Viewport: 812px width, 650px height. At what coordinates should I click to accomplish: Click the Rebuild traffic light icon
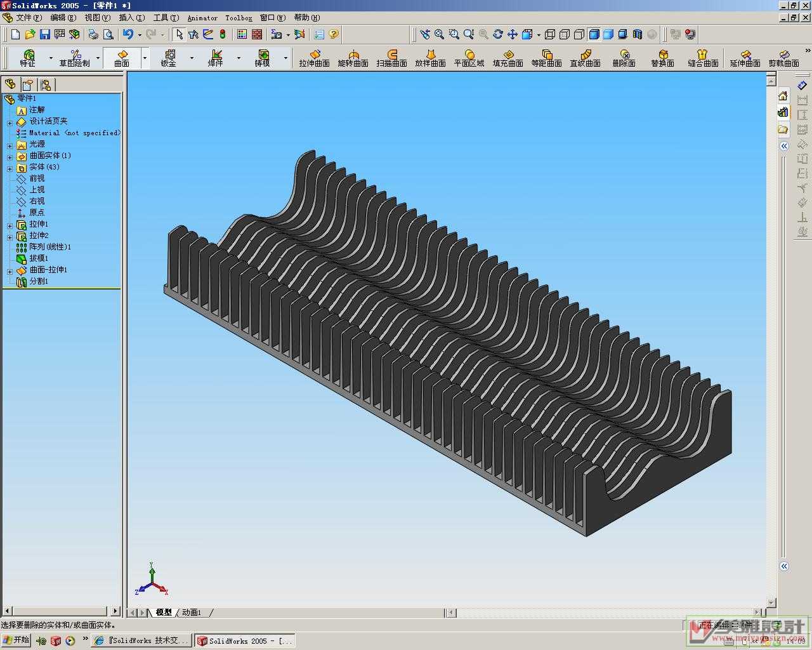(223, 34)
